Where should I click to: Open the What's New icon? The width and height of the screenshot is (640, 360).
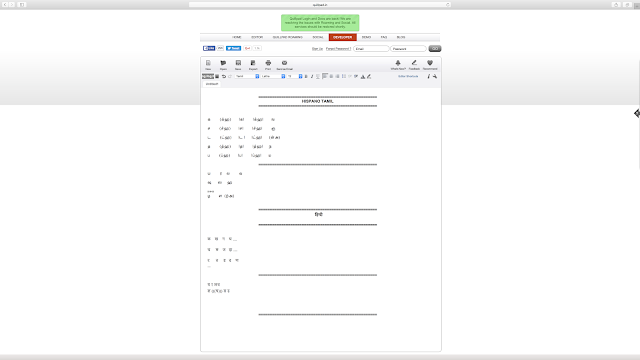398,64
